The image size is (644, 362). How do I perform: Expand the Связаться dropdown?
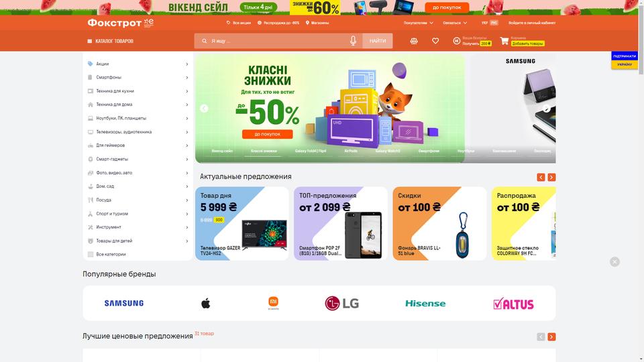[455, 23]
